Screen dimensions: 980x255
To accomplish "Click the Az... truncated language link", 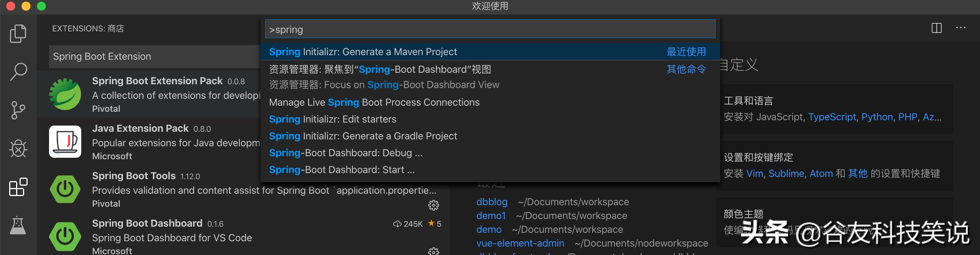I will [932, 117].
